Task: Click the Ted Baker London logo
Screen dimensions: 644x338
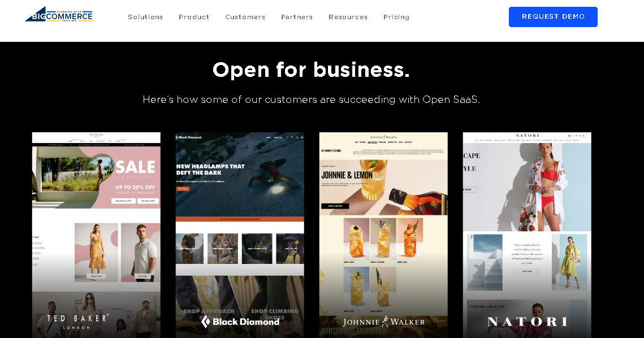Action: coord(77,322)
